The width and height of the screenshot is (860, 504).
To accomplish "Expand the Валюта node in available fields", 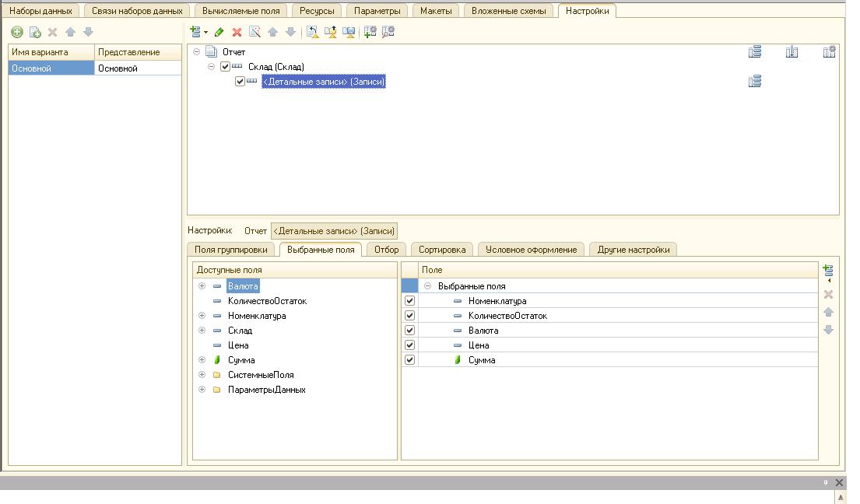I will 202,286.
